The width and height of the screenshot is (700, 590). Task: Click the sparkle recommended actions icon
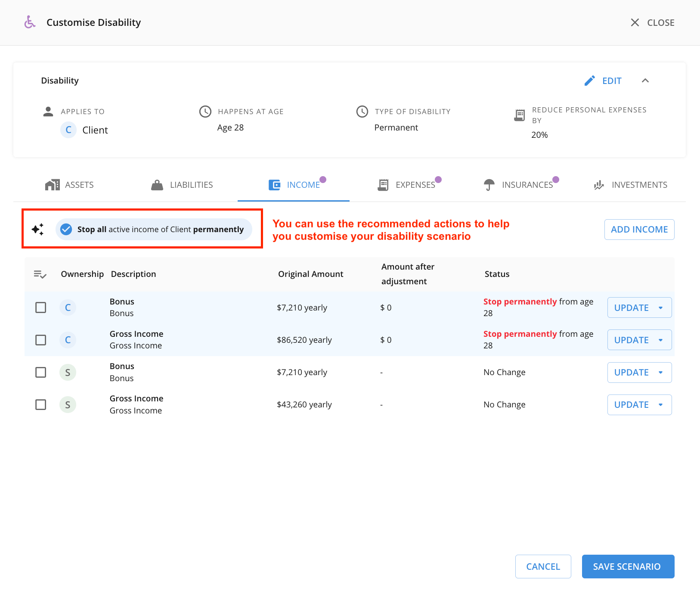(x=38, y=229)
